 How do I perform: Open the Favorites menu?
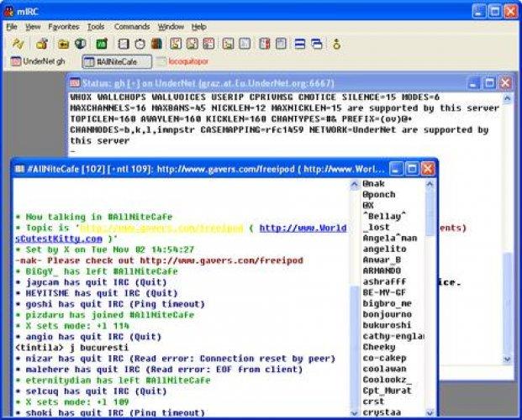tap(63, 27)
